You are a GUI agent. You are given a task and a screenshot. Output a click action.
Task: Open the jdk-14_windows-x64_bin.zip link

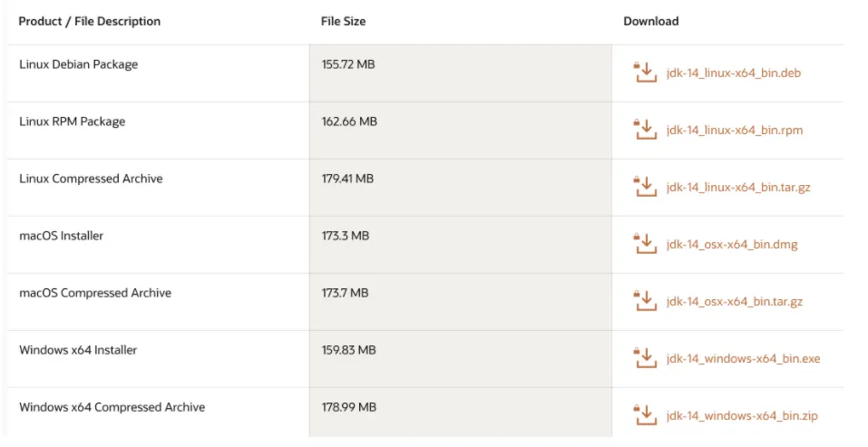point(741,416)
